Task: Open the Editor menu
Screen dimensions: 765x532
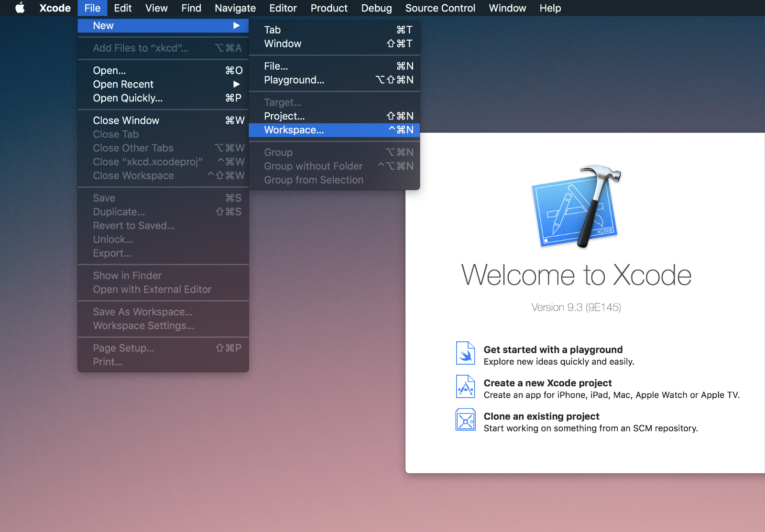Action: [283, 8]
